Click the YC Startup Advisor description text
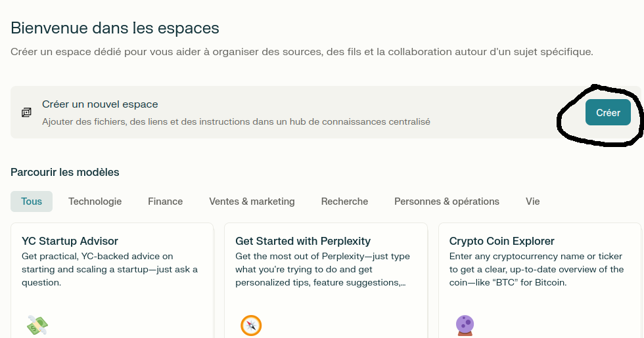Image resolution: width=644 pixels, height=338 pixels. click(109, 269)
